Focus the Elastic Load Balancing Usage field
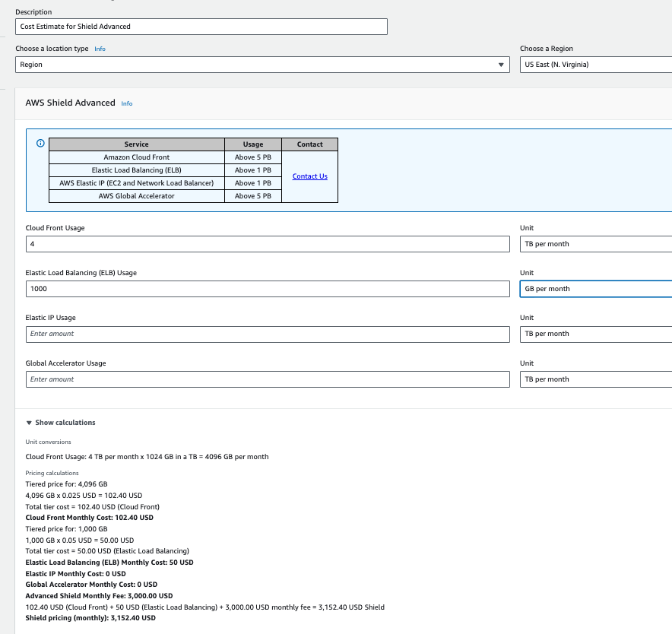Viewport: 672px width, 634px height. click(268, 289)
